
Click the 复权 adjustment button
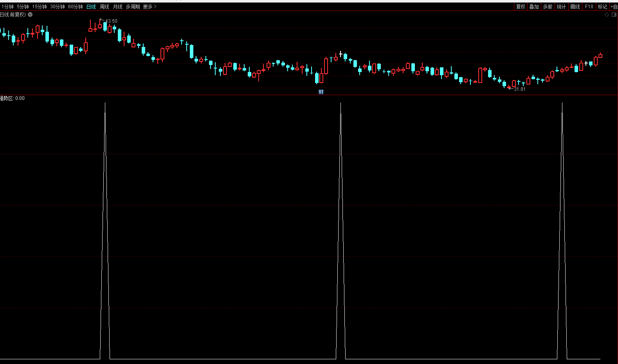(521, 7)
